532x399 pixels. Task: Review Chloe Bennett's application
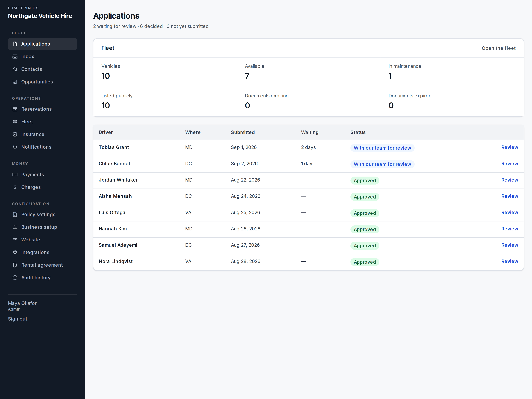coord(510,164)
